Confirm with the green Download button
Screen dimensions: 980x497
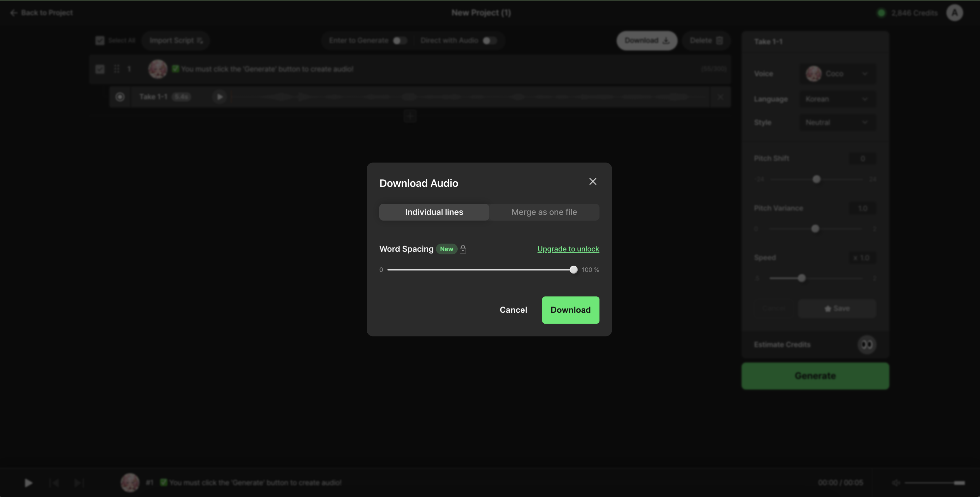pyautogui.click(x=571, y=310)
